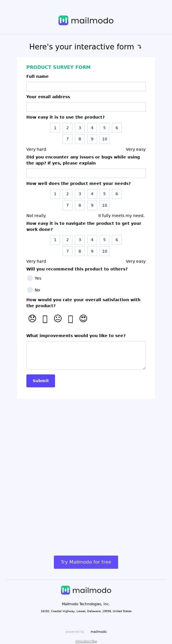Rate navigation ease as 9

click(x=92, y=251)
